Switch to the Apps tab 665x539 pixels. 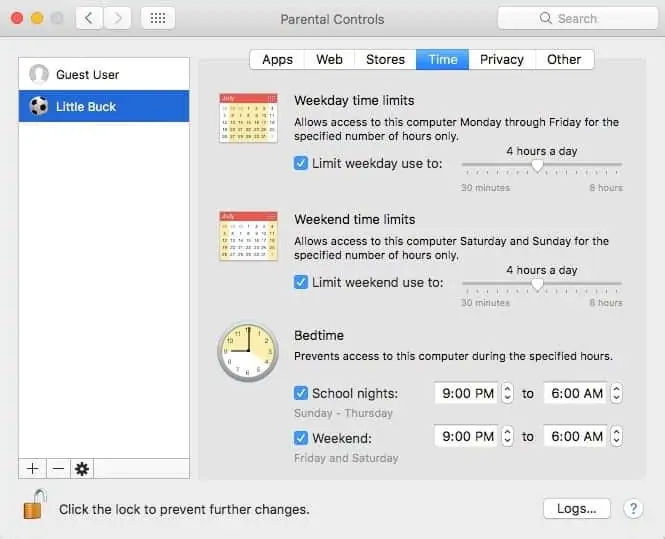coord(277,59)
